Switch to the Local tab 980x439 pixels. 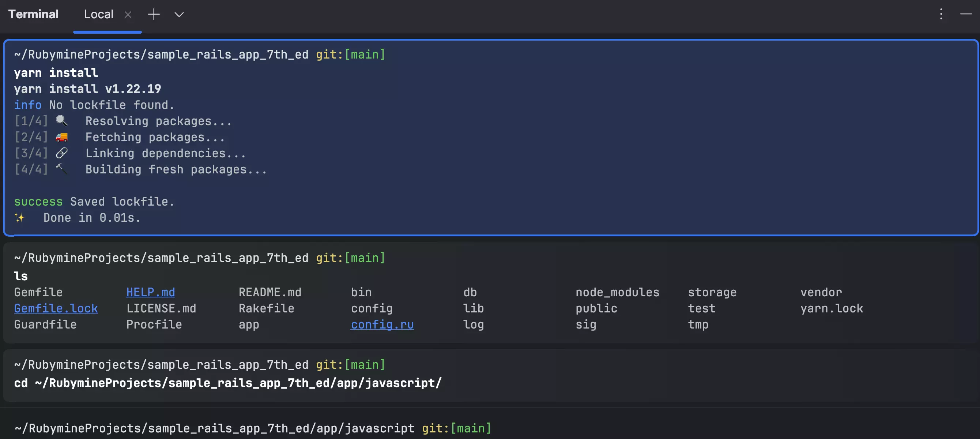[x=98, y=15]
